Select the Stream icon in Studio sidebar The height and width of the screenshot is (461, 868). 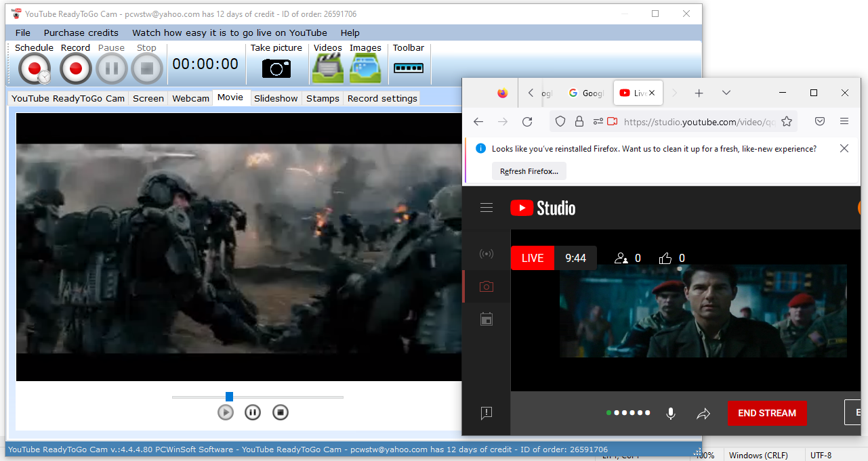[x=487, y=254]
